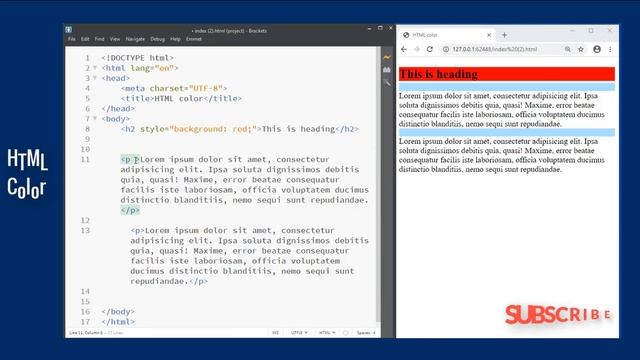Viewport: 640px width, 360px height.
Task: Click the Live Preview lightning icon in Brackets
Action: pos(387,58)
